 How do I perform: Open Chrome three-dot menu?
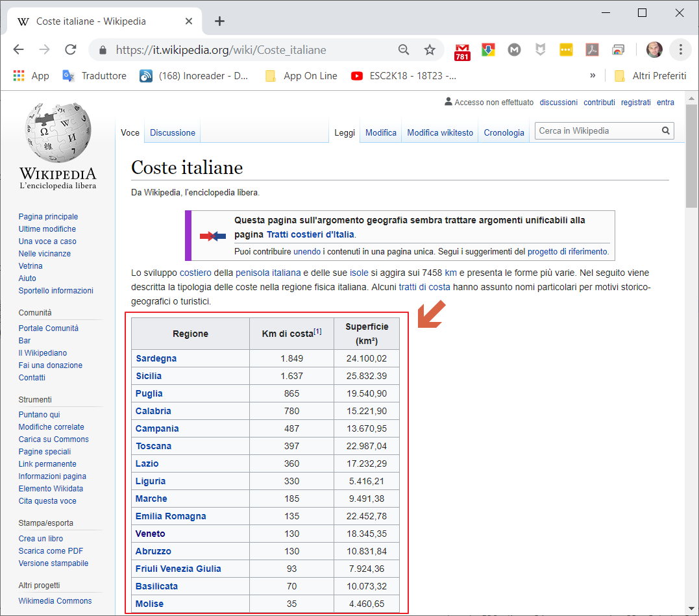tap(680, 49)
